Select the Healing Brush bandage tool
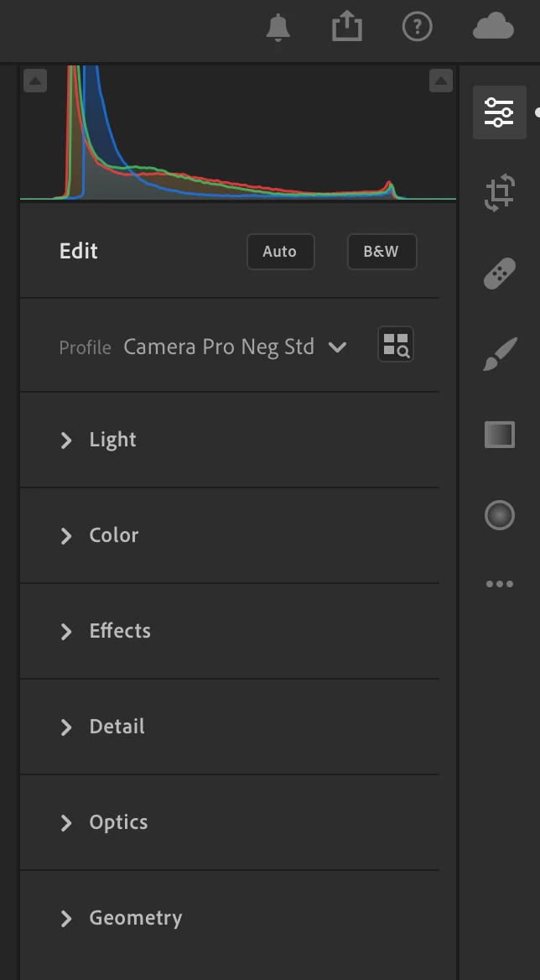540x980 pixels. pos(499,274)
